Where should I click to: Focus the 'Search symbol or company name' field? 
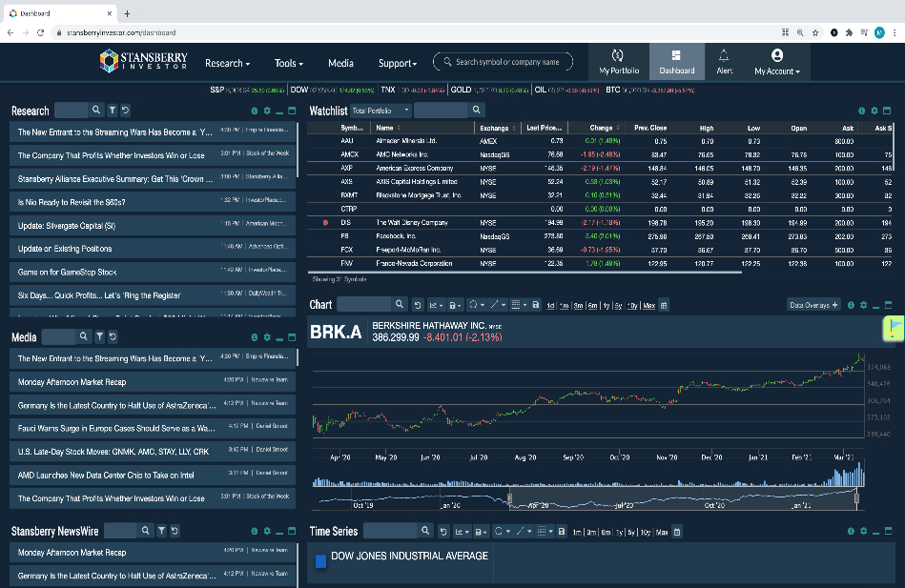503,62
